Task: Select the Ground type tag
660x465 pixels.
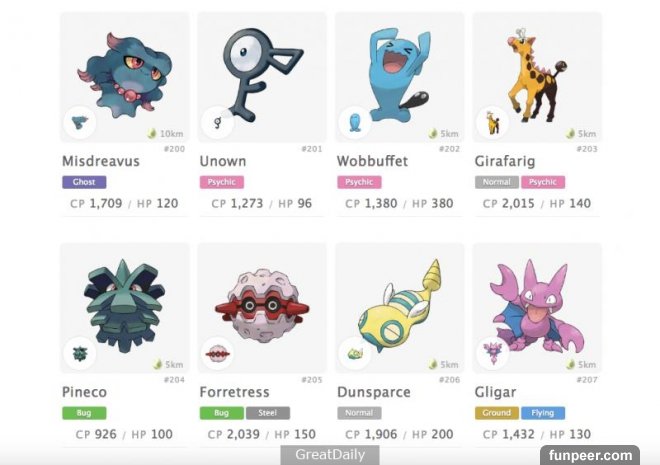Action: [497, 413]
